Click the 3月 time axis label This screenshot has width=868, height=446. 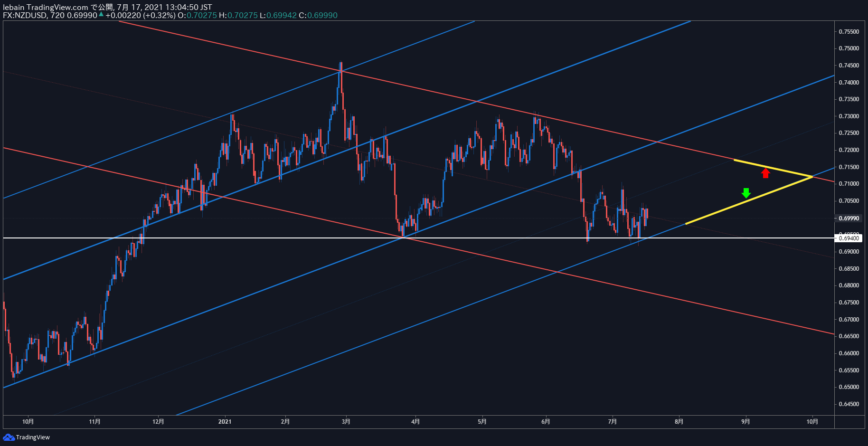[346, 422]
